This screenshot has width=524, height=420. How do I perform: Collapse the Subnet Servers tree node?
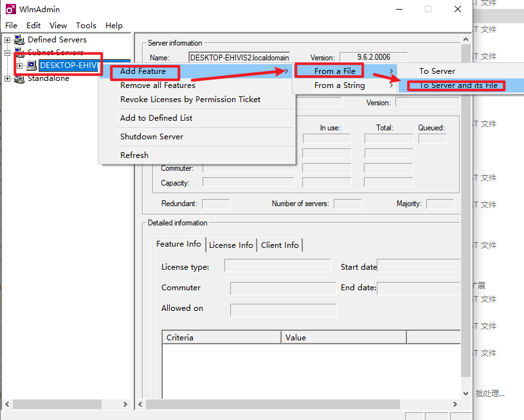(x=8, y=52)
